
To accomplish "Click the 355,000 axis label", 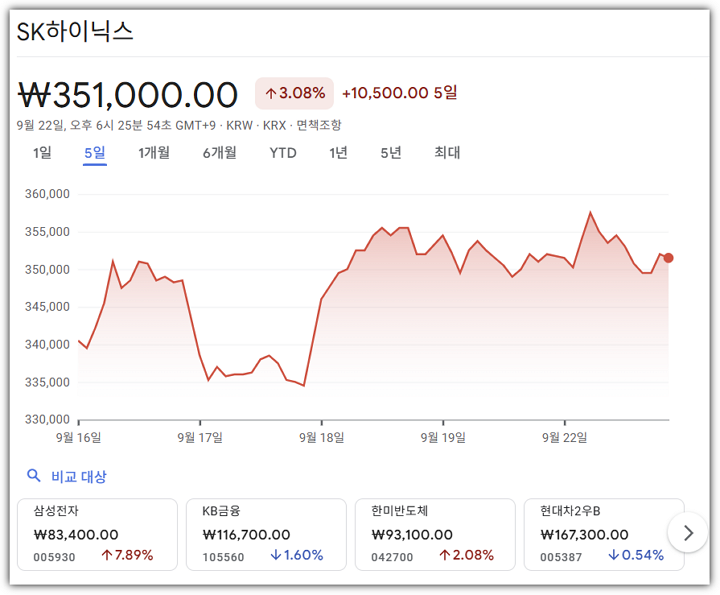I will [x=47, y=231].
